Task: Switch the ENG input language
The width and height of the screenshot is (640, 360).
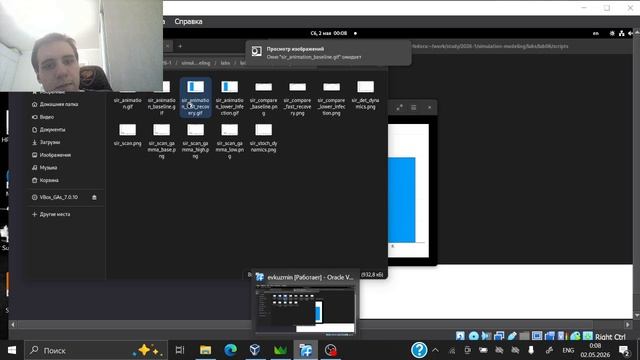Action: 568,350
